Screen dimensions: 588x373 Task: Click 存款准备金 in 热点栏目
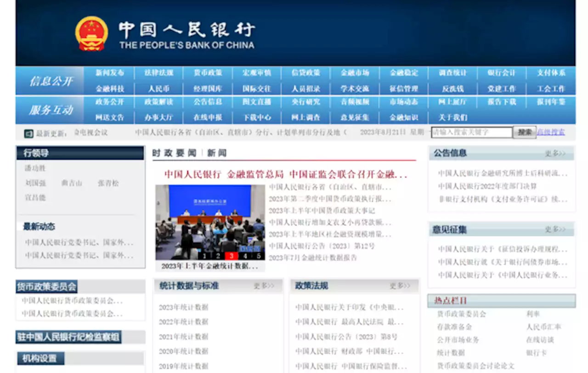454,327
